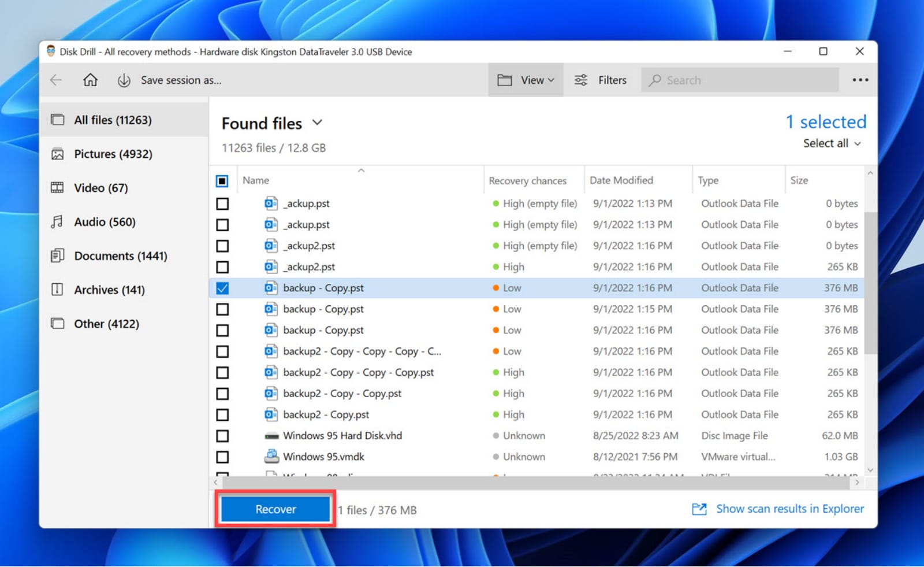Sort by Date Modified column header
The image size is (924, 567).
tap(621, 180)
